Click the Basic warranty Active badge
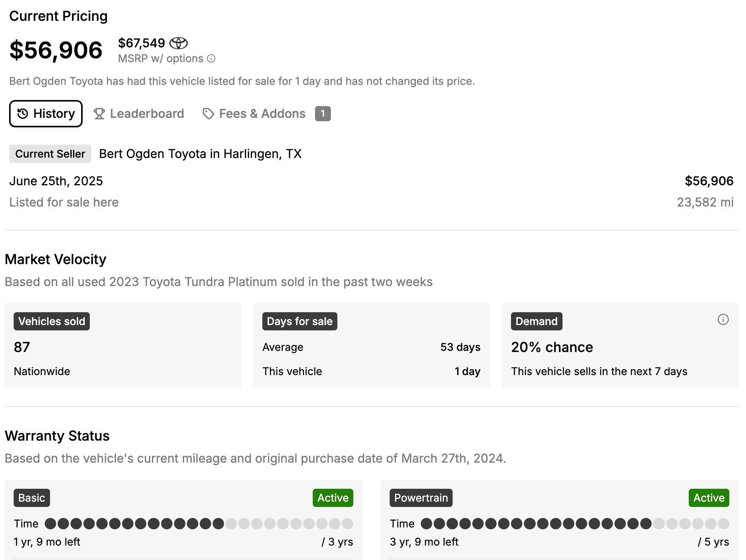746x560 pixels. [x=333, y=498]
